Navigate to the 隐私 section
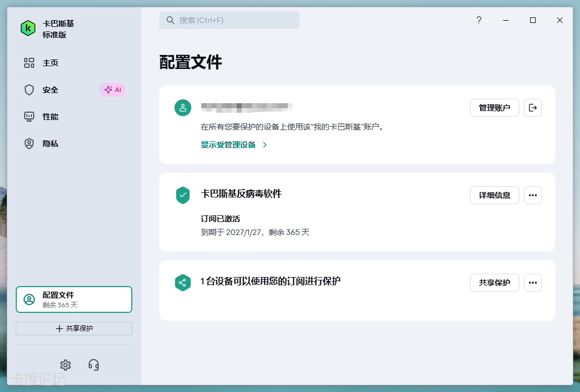Viewport: 580px width, 392px height. tap(50, 144)
